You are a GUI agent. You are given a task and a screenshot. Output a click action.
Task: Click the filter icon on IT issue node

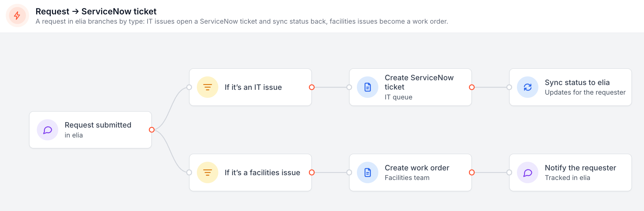(208, 87)
